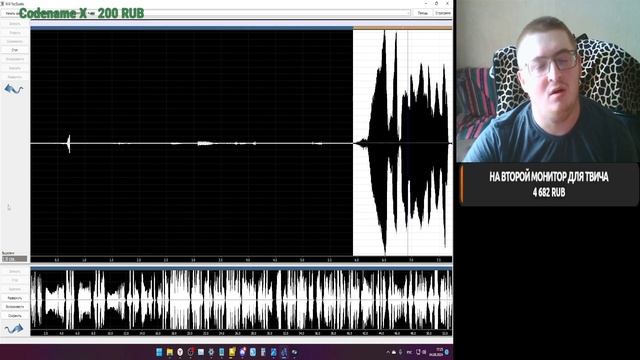Click the blue bar above the lower waveform
Viewport: 640px width, 360px height.
241,268
